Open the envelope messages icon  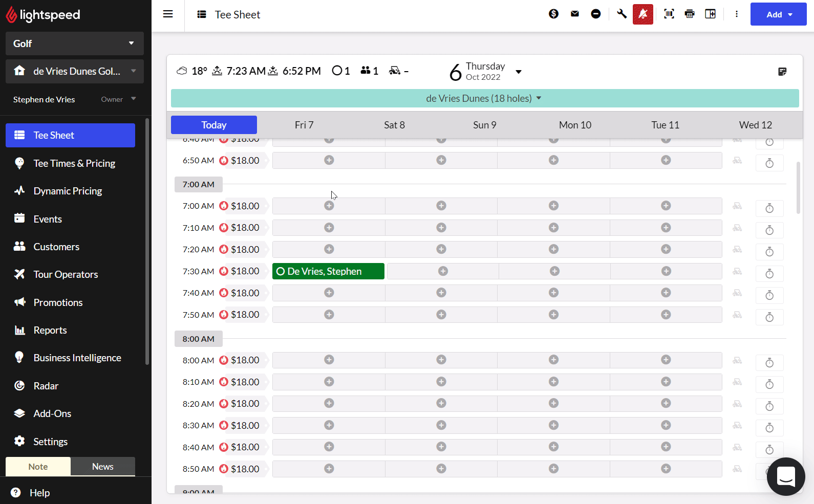(x=575, y=14)
